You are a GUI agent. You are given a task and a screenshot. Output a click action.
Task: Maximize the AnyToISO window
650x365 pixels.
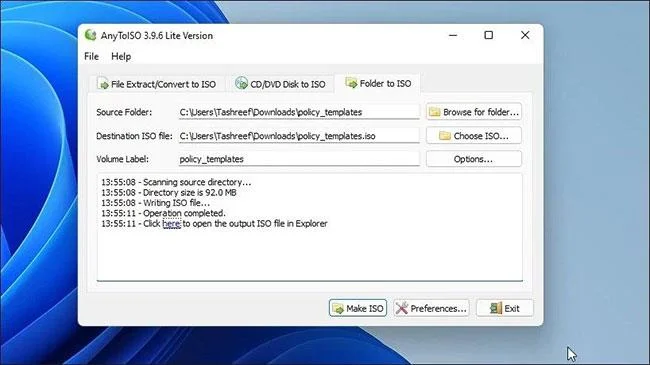click(x=489, y=35)
